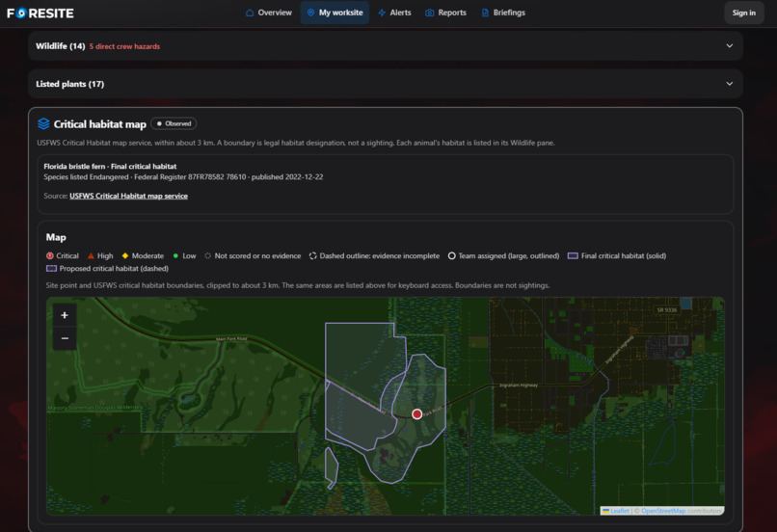
Task: Click the Team assigned legend circle icon
Action: click(451, 255)
